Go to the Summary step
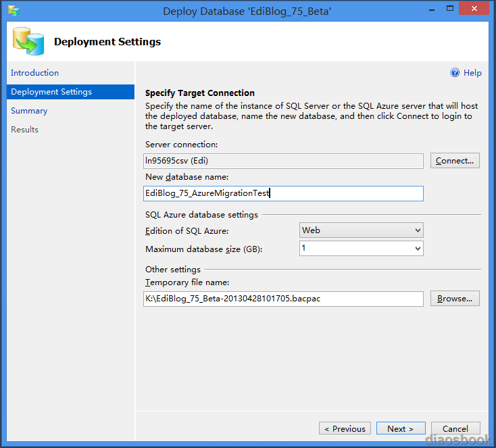This screenshot has width=496, height=448. pos(29,111)
